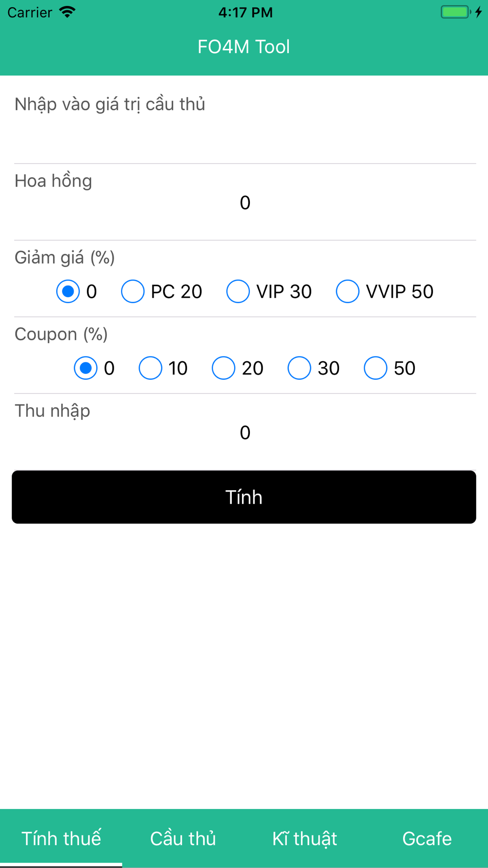Viewport: 488px width, 868px height.
Task: Tap the FO4M Tool header title
Action: (x=244, y=47)
